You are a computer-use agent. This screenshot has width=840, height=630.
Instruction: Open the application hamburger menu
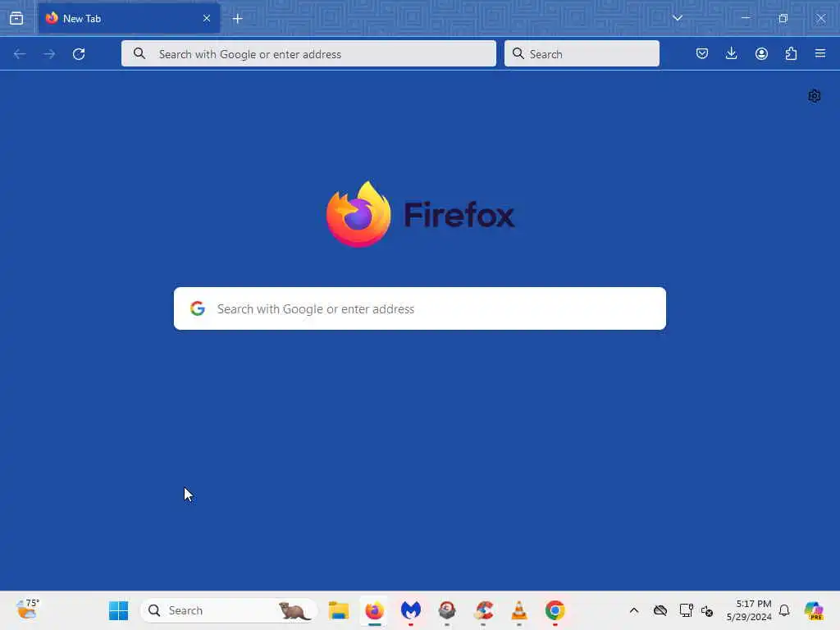point(820,53)
